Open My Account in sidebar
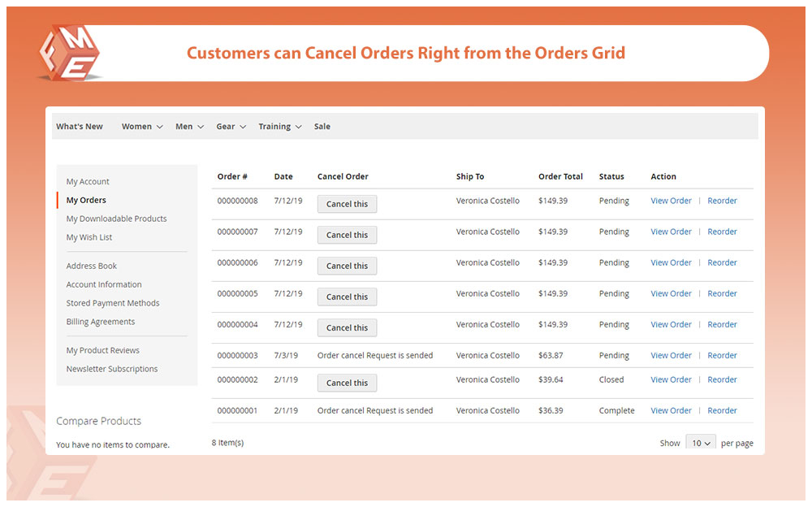The width and height of the screenshot is (812, 507). tap(88, 182)
